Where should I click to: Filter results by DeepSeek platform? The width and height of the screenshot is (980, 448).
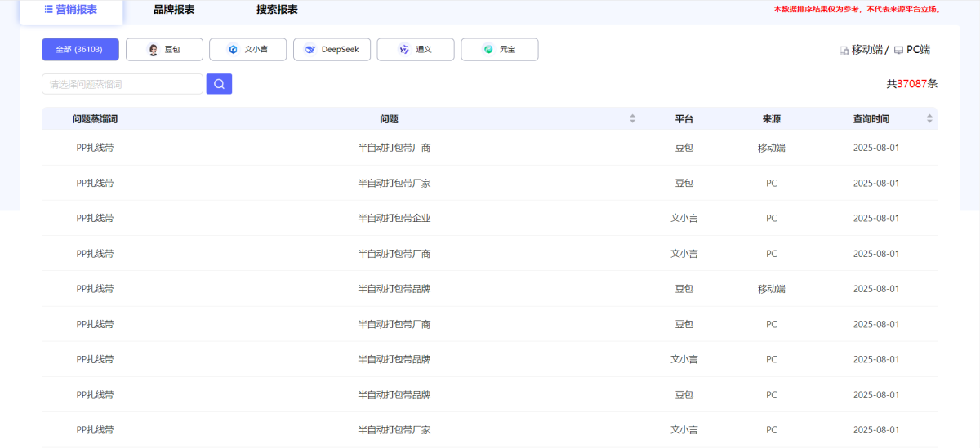[x=332, y=50]
